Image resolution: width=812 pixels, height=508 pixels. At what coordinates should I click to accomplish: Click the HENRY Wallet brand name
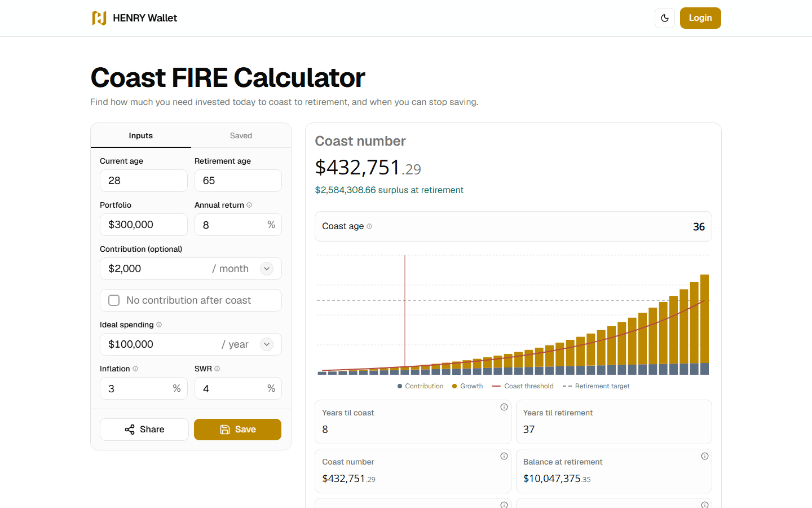[145, 18]
